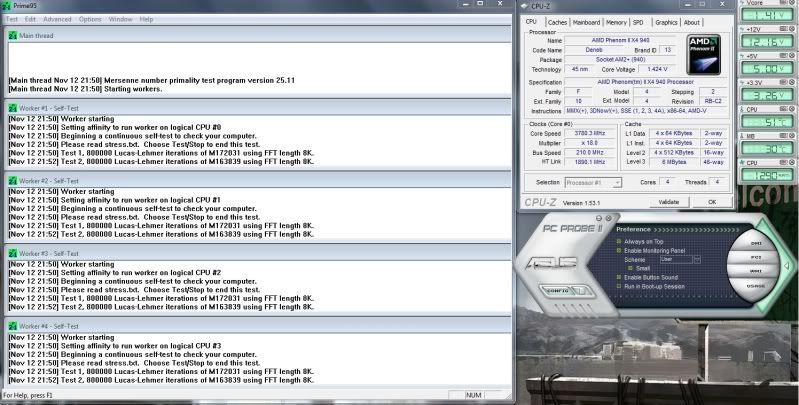Open the +12V sensor panel settings icon
Image resolution: width=799 pixels, height=405 pixels.
pyautogui.click(x=783, y=29)
